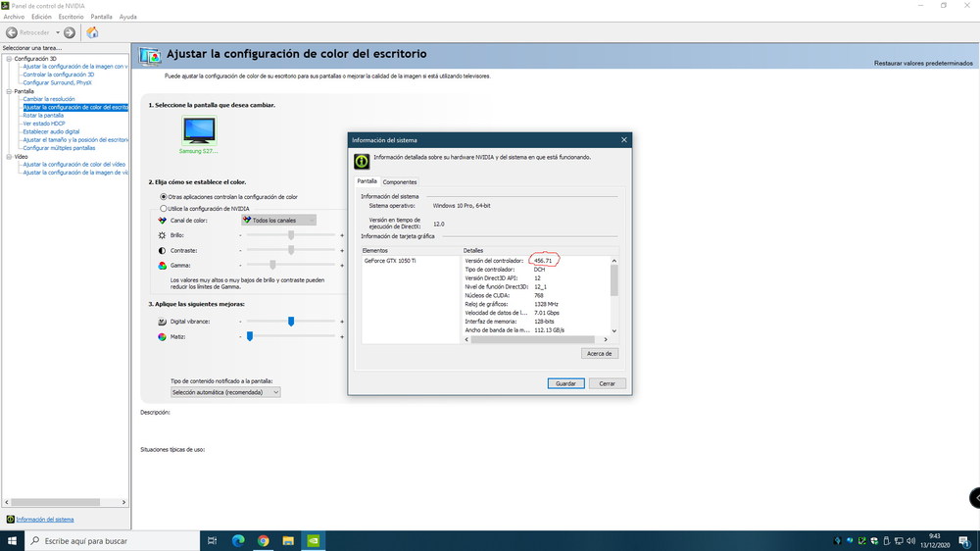Click the Back (Retroceder) arrow icon

(x=11, y=32)
